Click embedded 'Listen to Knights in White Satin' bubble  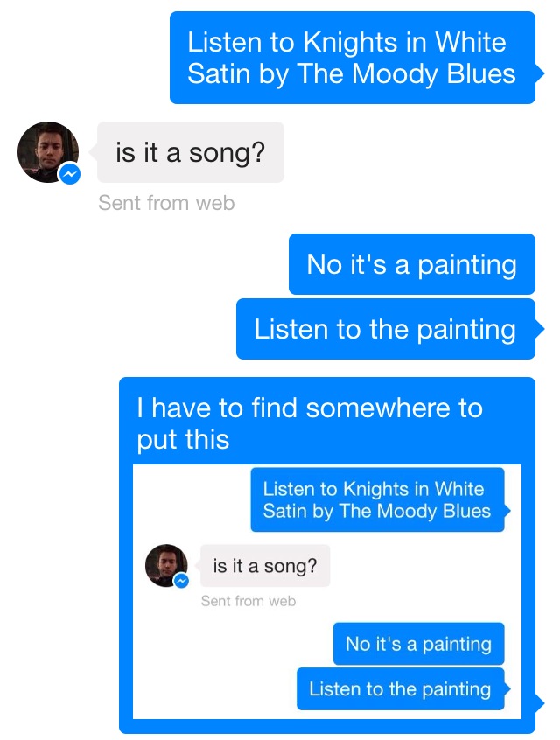coord(377,499)
